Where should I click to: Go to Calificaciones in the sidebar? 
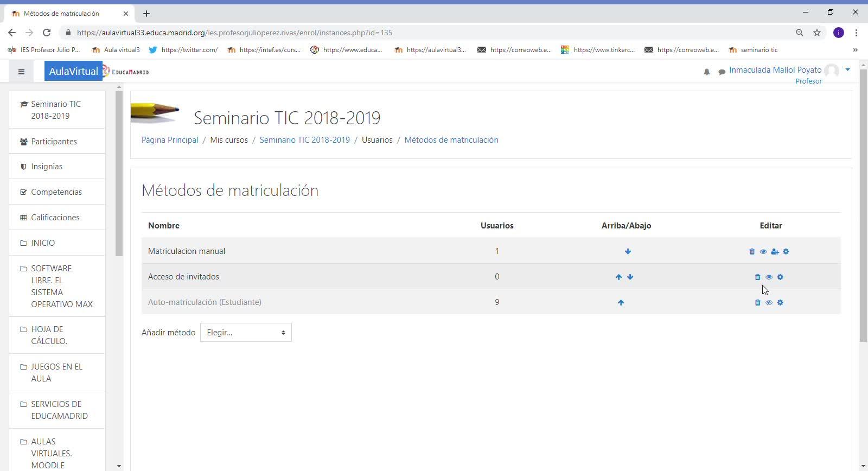pyautogui.click(x=55, y=218)
